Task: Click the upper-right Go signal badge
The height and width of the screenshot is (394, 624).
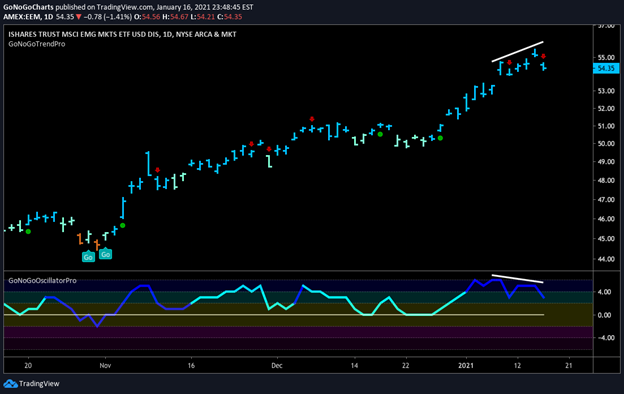Action: [105, 254]
